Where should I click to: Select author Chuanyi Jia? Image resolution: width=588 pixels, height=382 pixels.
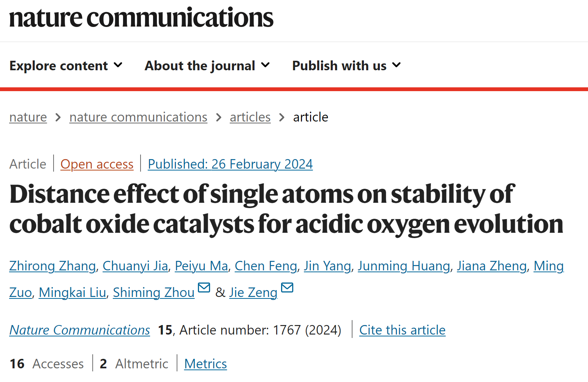point(135,266)
